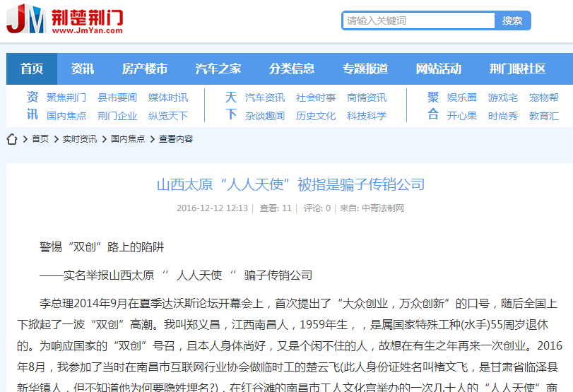Select the 网站活动 navigation tab

(x=439, y=69)
